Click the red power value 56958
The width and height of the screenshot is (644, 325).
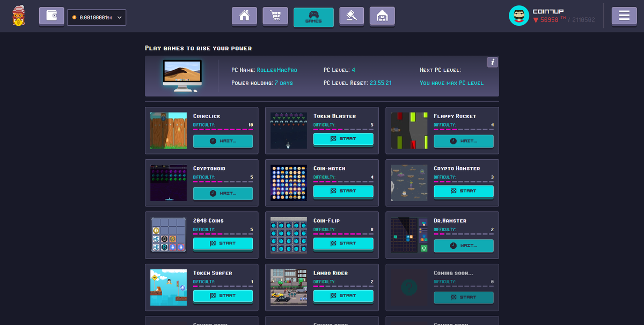tap(550, 20)
